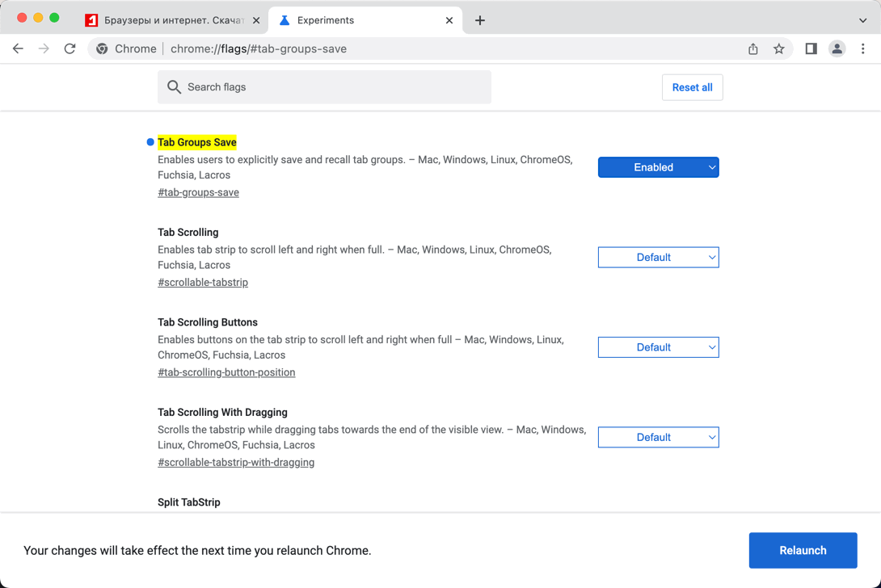Click the share page icon
This screenshot has height=588, width=881.
point(752,49)
